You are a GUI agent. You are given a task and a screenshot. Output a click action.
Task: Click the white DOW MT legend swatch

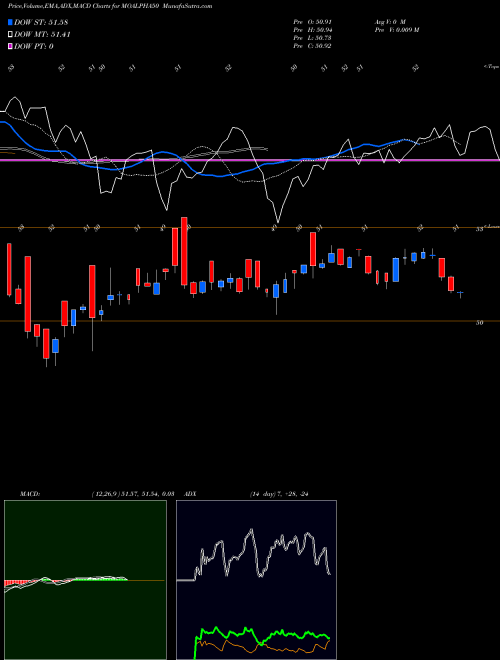10,34
